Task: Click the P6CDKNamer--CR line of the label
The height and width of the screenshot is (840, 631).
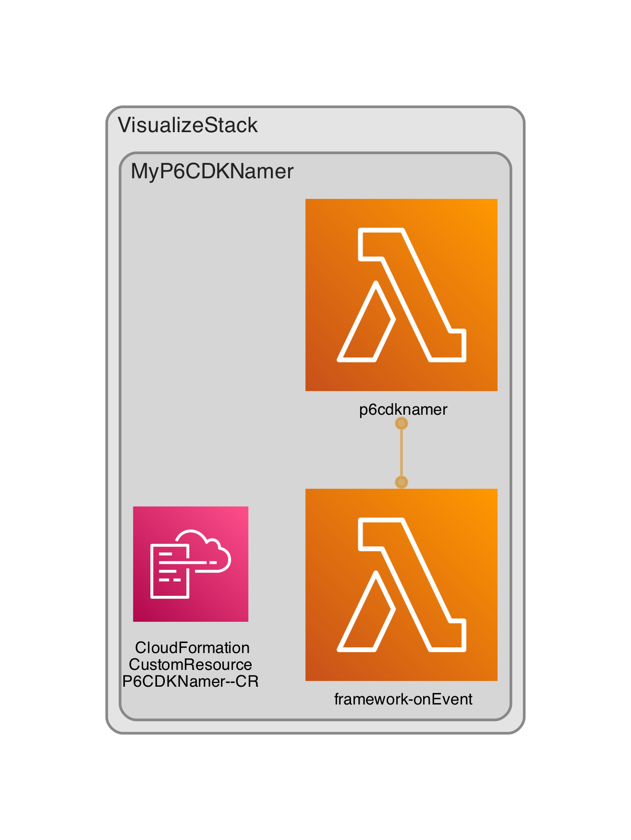Action: click(x=191, y=681)
